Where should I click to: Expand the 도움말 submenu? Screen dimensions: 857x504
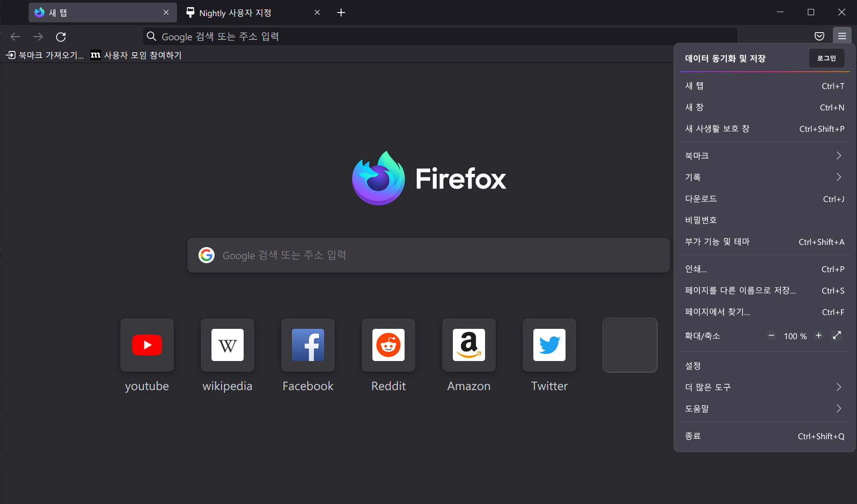[764, 409]
